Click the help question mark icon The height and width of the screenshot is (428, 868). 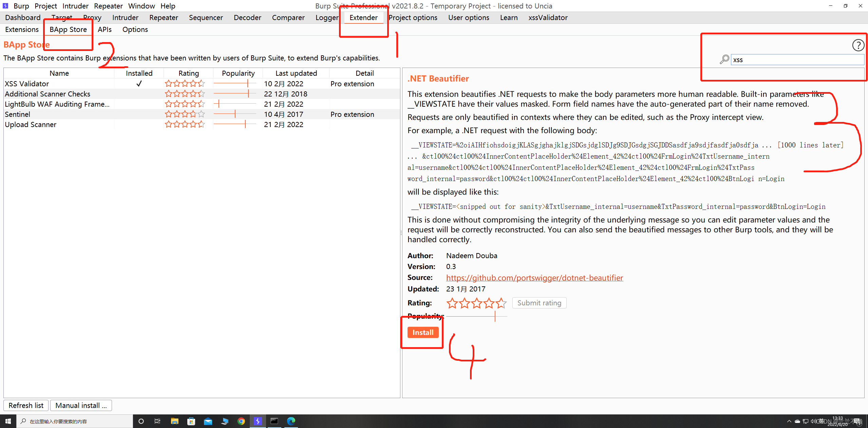pyautogui.click(x=858, y=45)
